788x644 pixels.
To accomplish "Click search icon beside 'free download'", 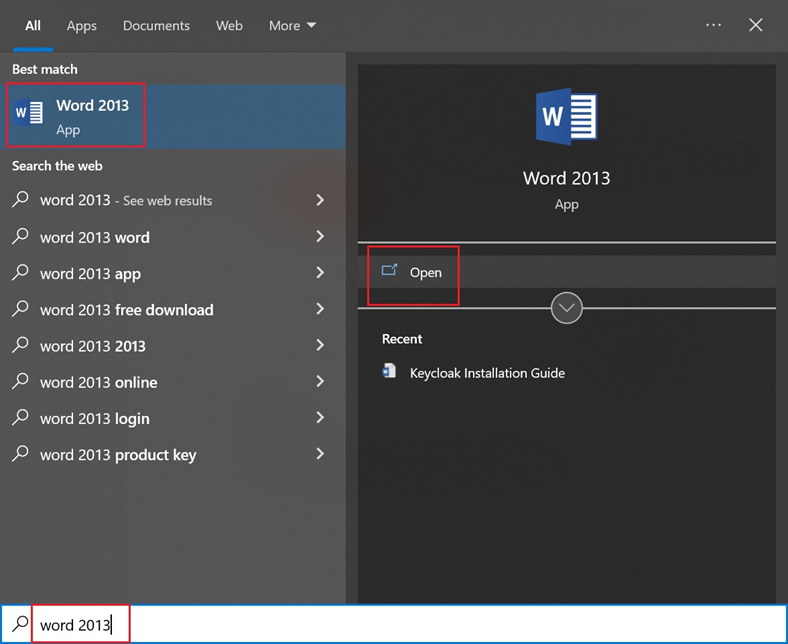I will [x=20, y=308].
